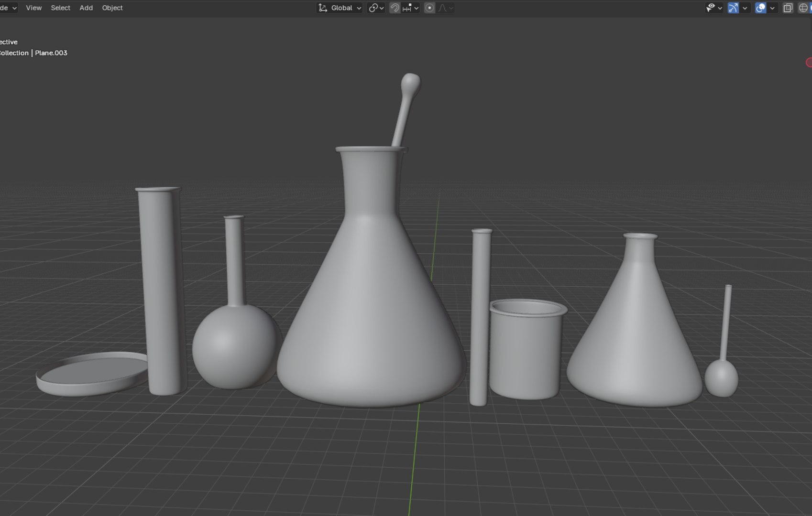This screenshot has height=516, width=812.
Task: Select the stirring rod inside the large flask
Action: coord(406,110)
